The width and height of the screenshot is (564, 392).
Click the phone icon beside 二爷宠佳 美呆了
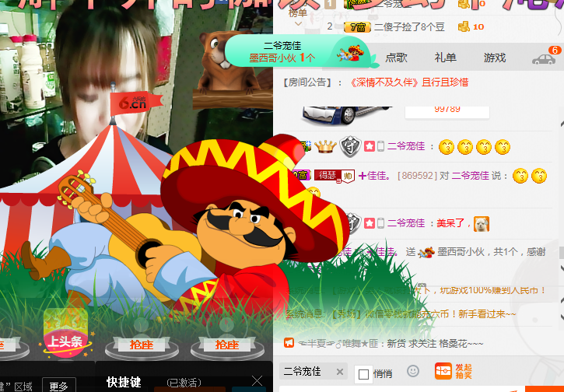coord(380,223)
